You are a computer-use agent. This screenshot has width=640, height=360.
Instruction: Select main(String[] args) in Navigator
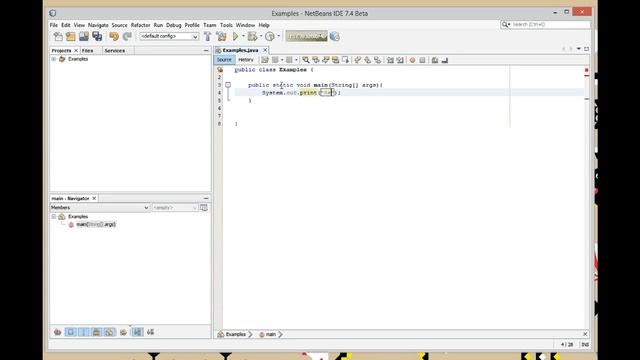96,224
